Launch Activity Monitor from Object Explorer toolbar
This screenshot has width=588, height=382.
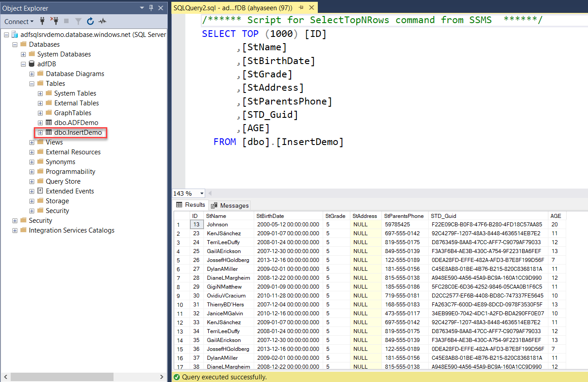pyautogui.click(x=103, y=21)
